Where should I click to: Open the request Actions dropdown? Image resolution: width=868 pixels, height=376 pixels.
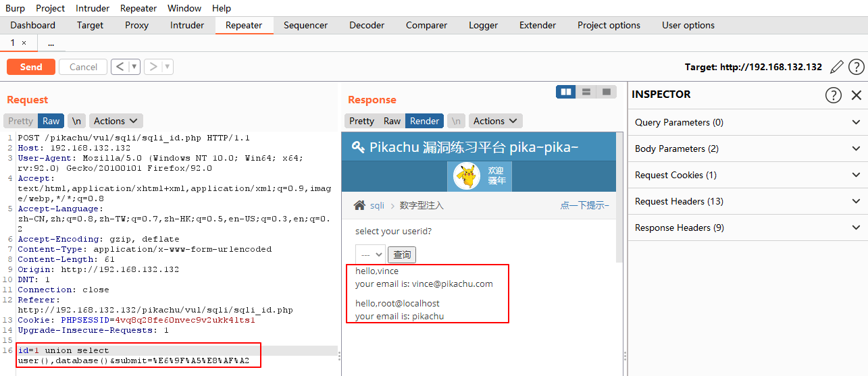tap(116, 121)
